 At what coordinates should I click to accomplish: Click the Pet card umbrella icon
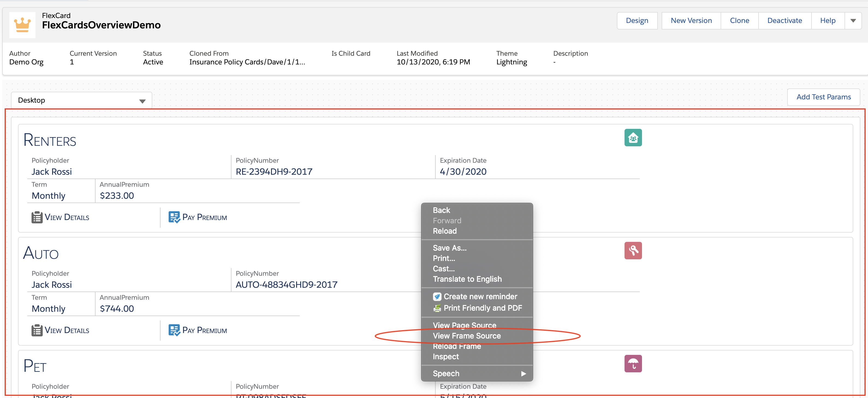[633, 363]
